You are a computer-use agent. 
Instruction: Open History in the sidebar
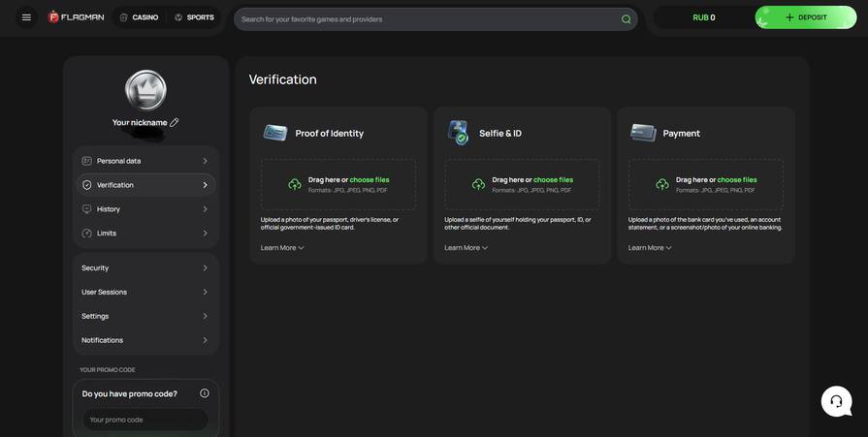[x=145, y=209]
